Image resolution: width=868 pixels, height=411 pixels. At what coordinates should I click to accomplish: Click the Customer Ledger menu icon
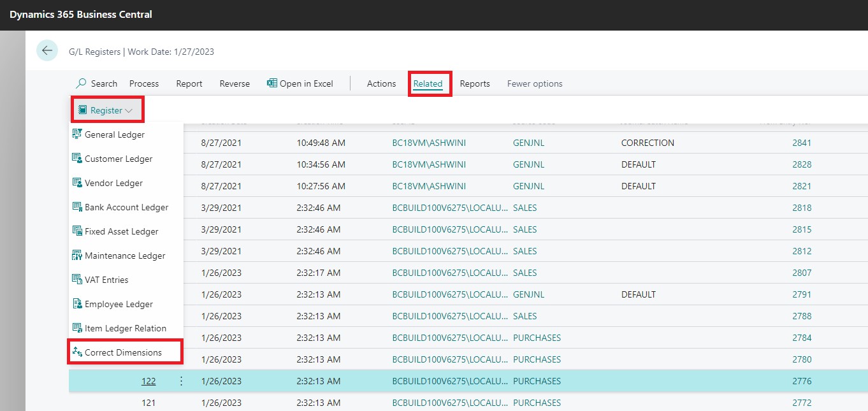[77, 159]
